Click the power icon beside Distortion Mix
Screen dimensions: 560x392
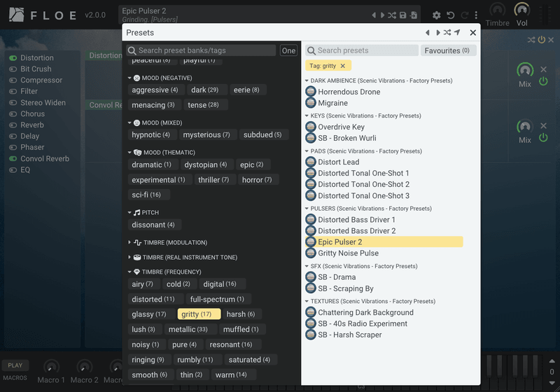click(x=543, y=81)
